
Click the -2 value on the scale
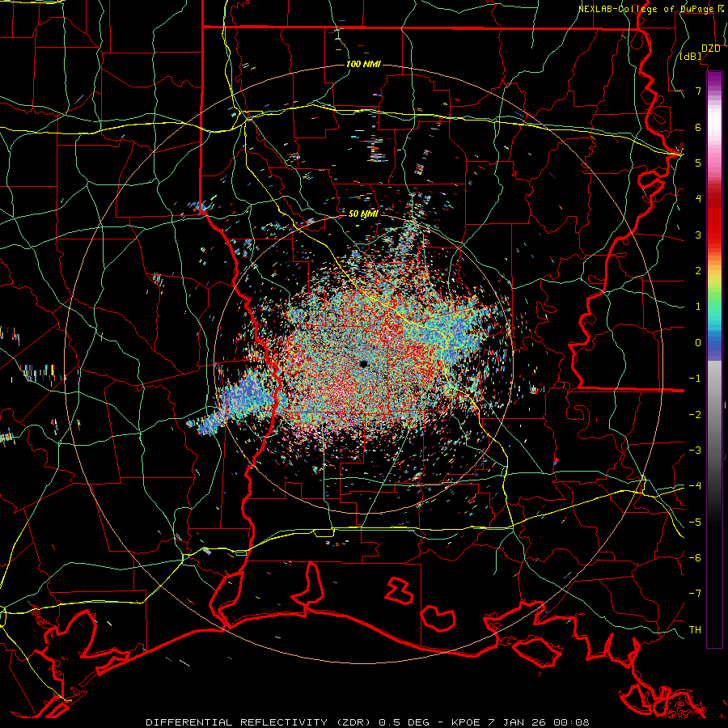click(x=695, y=415)
